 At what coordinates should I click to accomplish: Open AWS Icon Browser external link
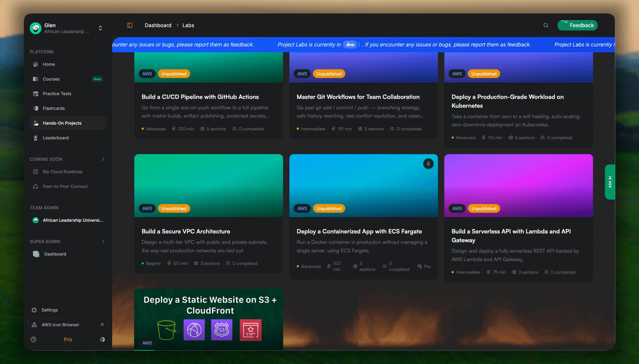[x=68, y=325]
